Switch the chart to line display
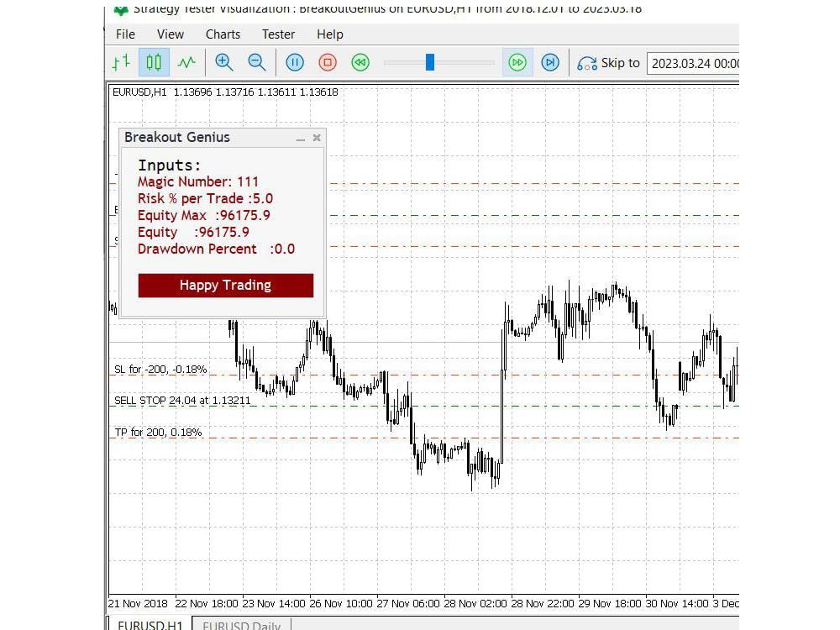Screen dimensions: 840x630 pyautogui.click(x=186, y=61)
